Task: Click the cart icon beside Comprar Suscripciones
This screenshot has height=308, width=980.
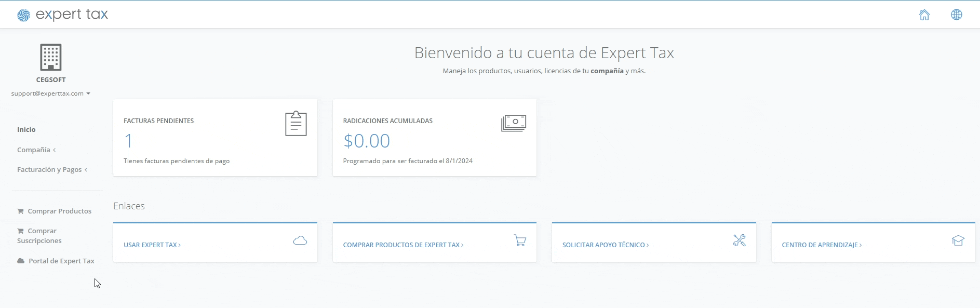Action: click(x=20, y=231)
